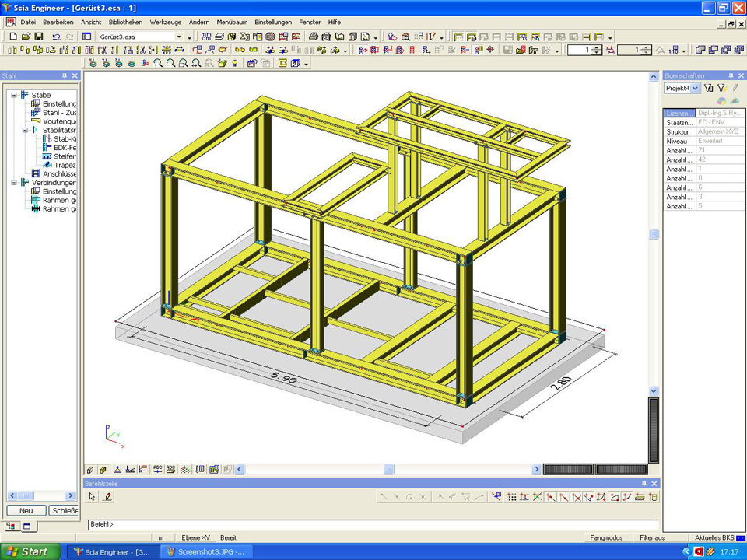Image resolution: width=747 pixels, height=560 pixels.
Task: Click the Print icon in the toolbar
Action: [314, 37]
